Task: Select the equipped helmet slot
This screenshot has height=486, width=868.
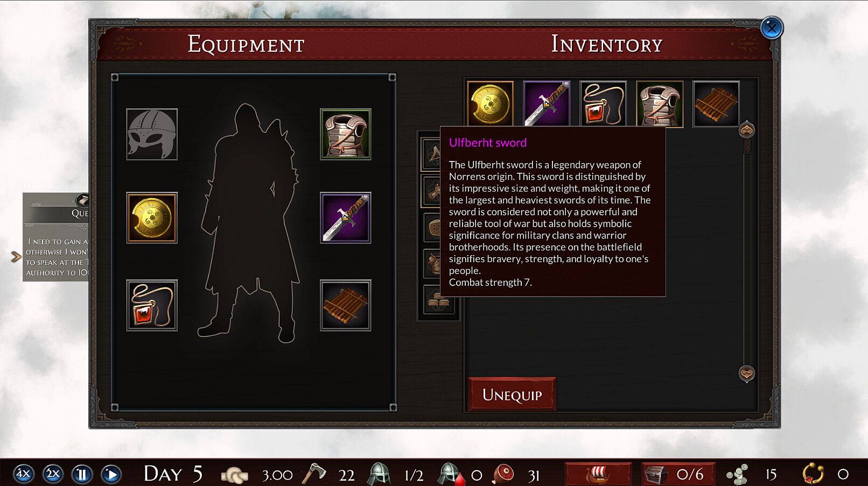Action: [x=152, y=135]
